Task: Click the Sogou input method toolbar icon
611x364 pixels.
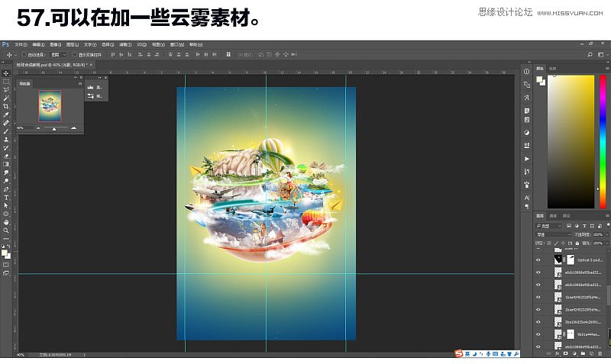Action: click(459, 353)
